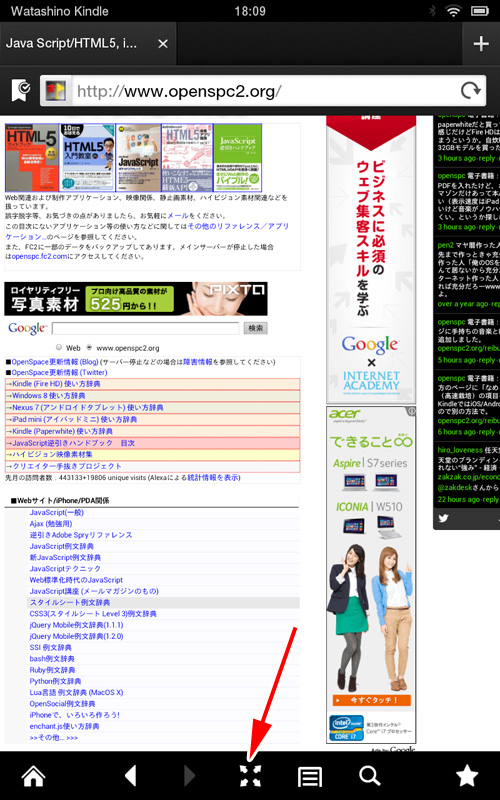The height and width of the screenshot is (800, 500).
Task: Open the green JavaScript handbook cover
Action: [238, 158]
